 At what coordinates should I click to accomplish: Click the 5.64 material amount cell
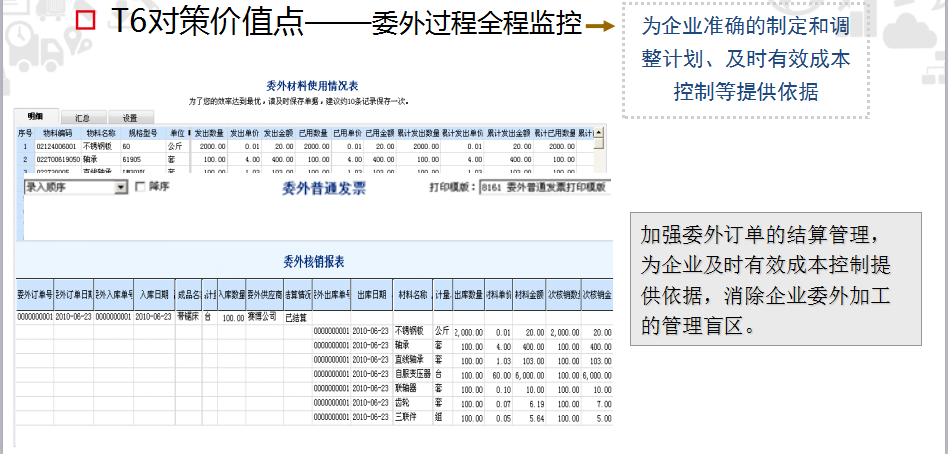click(x=529, y=417)
